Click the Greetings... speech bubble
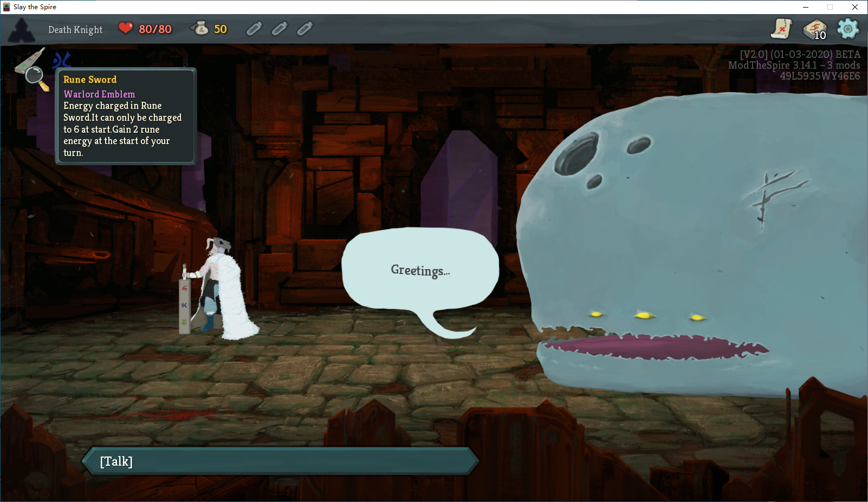868x502 pixels. click(x=420, y=271)
